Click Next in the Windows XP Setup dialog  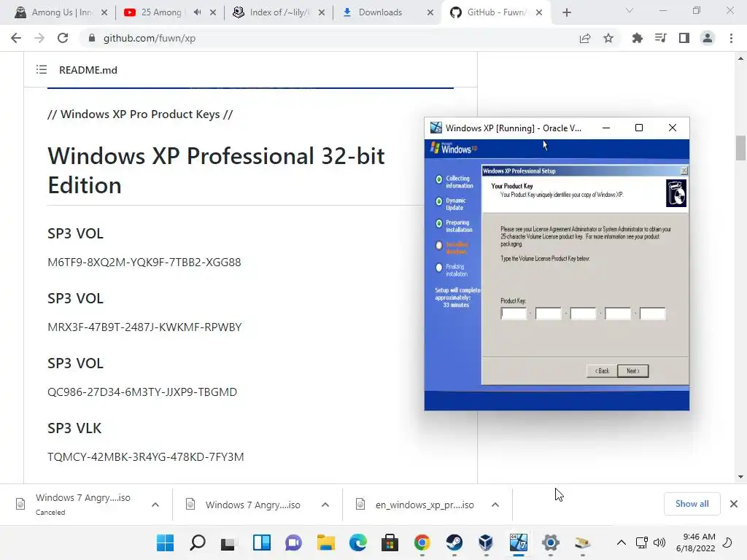[x=632, y=371]
